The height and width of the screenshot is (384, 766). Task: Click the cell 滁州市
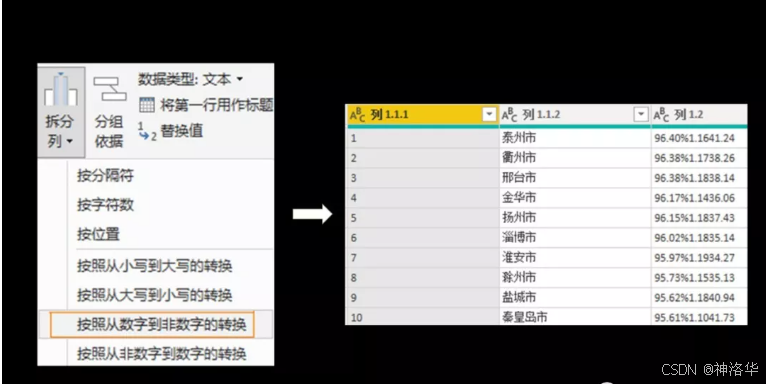click(x=574, y=277)
